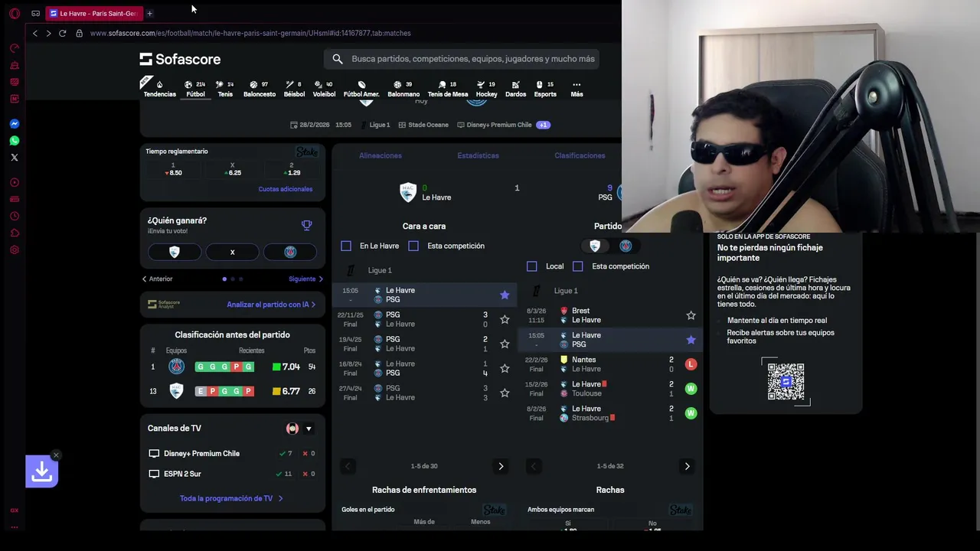Click the blue download button icon
The height and width of the screenshot is (551, 980).
click(x=42, y=472)
